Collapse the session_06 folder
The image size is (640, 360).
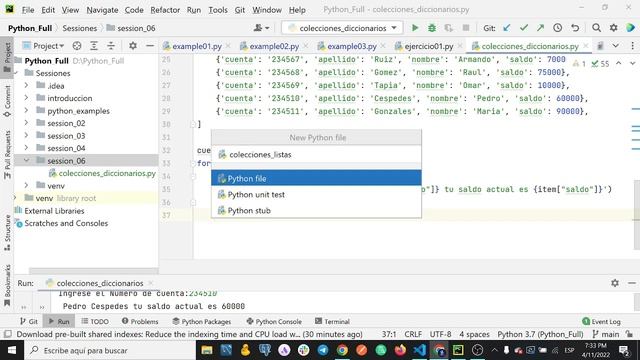pos(27,160)
